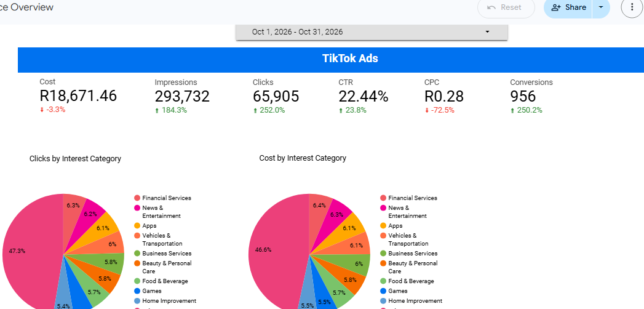Image resolution: width=644 pixels, height=309 pixels.
Task: Click Business Services label in Cost legend
Action: tap(413, 254)
